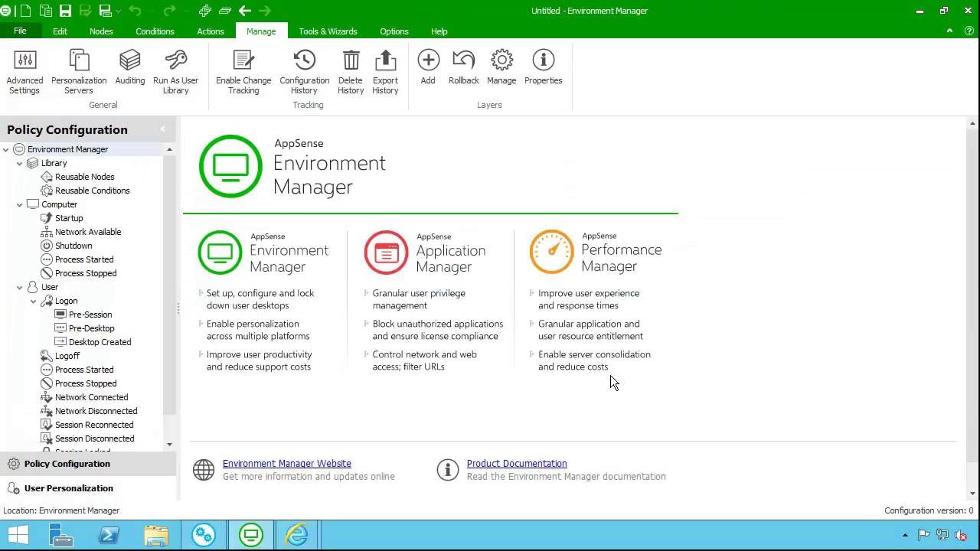Show hidden tray icons arrow
Screen dimensions: 980x551
905,535
